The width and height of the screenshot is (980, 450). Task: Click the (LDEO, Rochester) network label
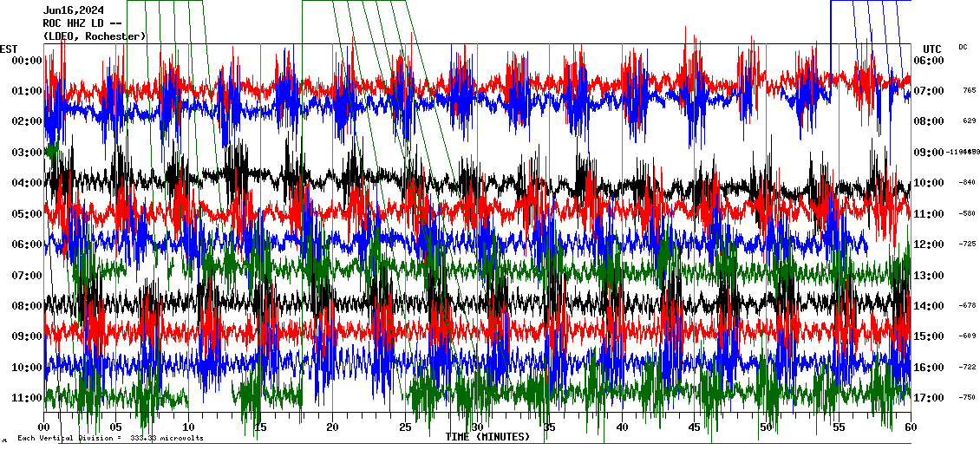(95, 36)
